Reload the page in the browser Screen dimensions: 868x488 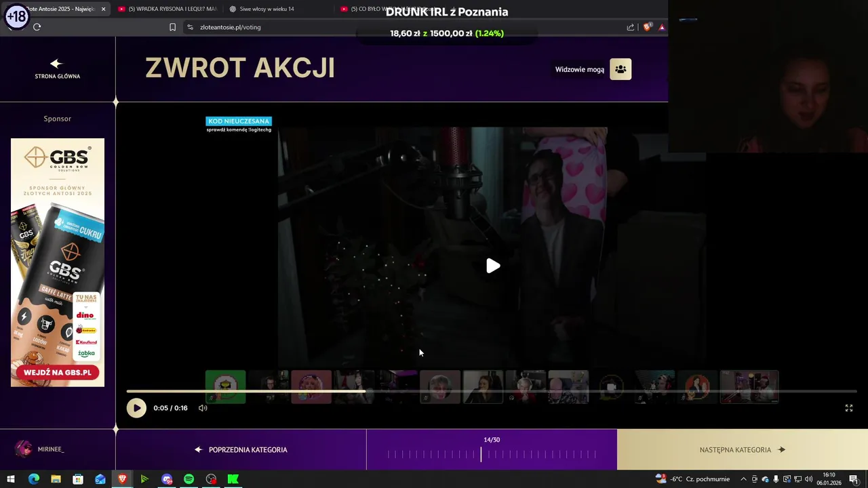(37, 27)
